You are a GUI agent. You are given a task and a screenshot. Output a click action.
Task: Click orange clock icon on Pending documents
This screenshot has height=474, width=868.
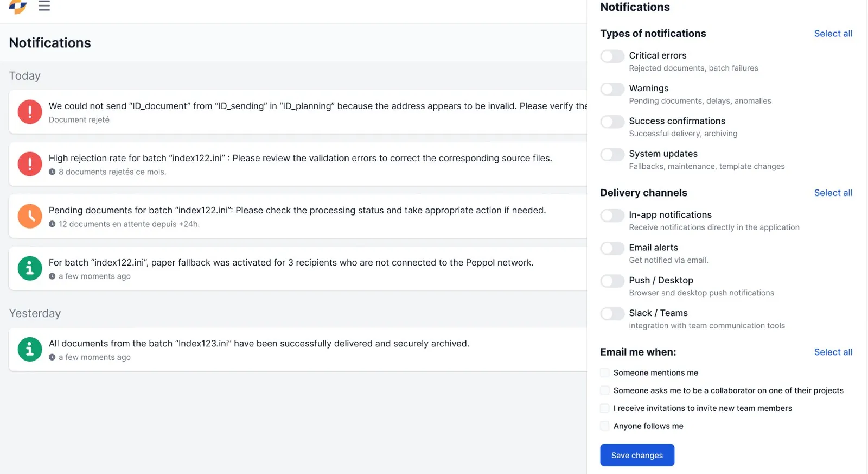30,216
